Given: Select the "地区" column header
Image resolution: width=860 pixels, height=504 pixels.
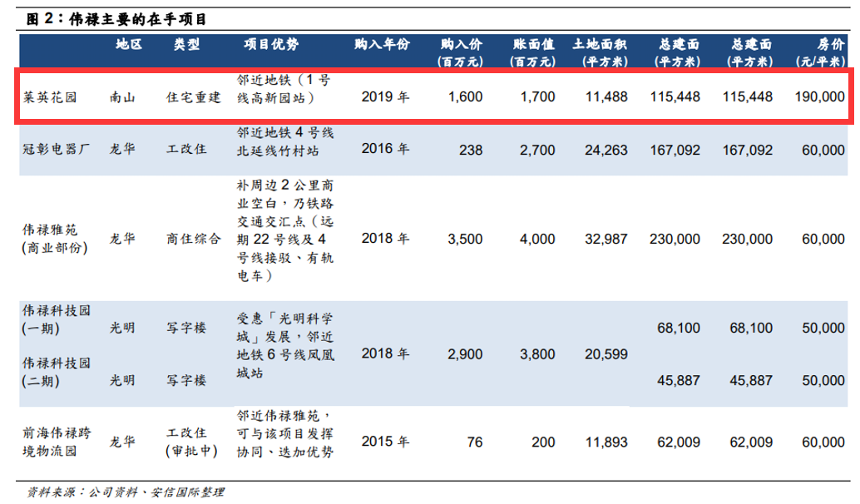Looking at the screenshot, I should coord(129,45).
